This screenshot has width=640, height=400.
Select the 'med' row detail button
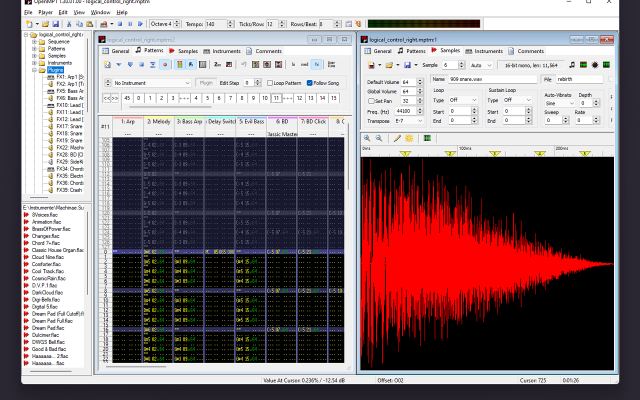[x=304, y=64]
